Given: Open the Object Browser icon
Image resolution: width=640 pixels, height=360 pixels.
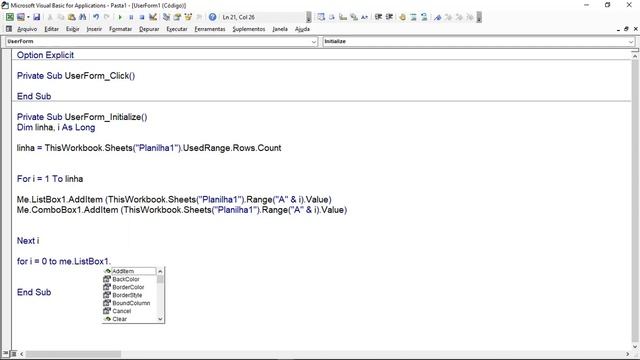Looking at the screenshot, I should coord(188,17).
